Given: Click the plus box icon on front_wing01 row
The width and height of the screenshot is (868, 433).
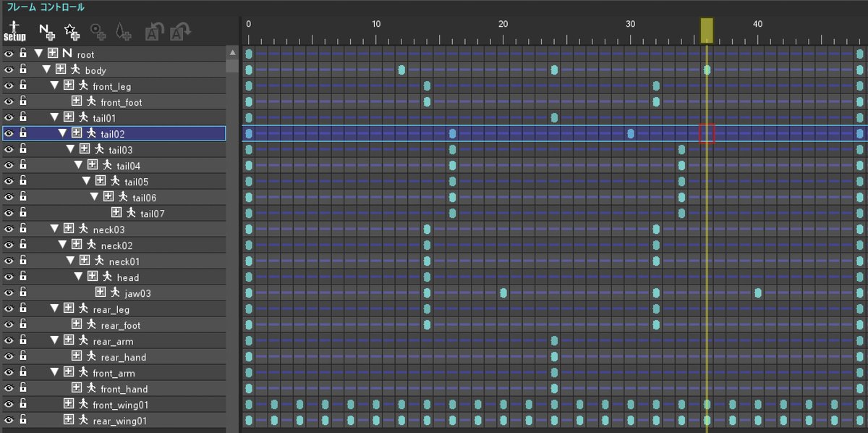Looking at the screenshot, I should (x=69, y=404).
